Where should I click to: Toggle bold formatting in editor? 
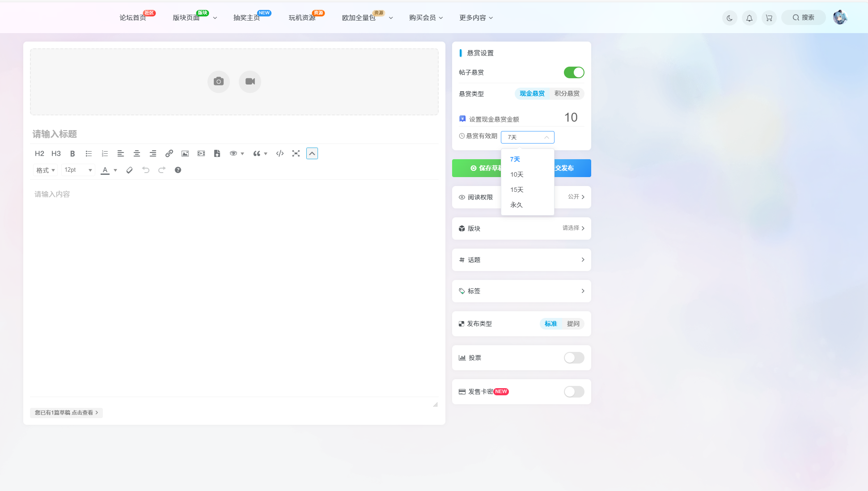tap(72, 153)
